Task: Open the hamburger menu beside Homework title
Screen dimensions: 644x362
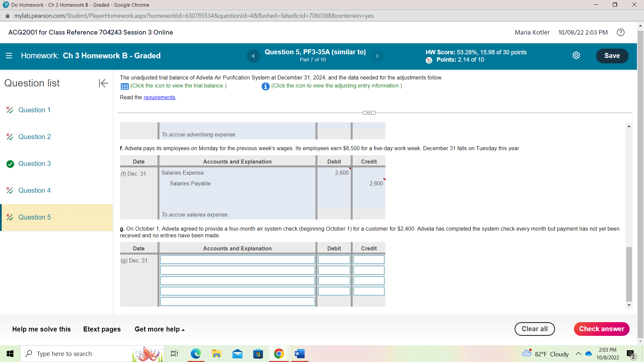Action: click(9, 56)
